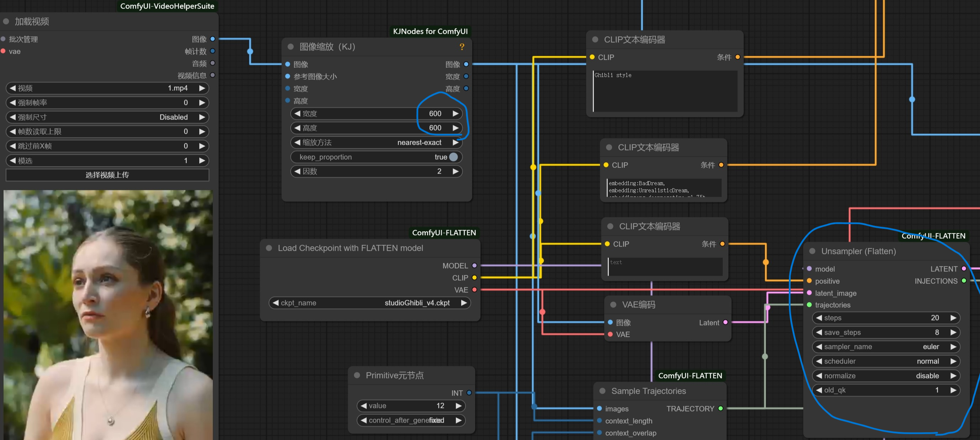980x440 pixels.
Task: Click the red VAE input socket on VAE编码
Action: coord(610,334)
